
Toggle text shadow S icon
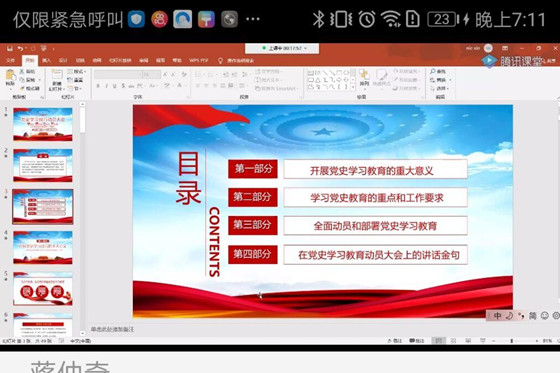pos(123,86)
